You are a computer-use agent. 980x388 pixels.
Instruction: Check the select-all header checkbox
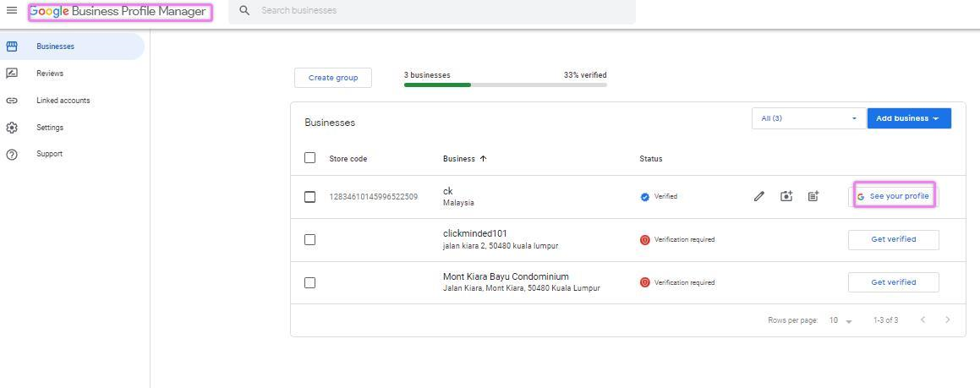pos(309,158)
